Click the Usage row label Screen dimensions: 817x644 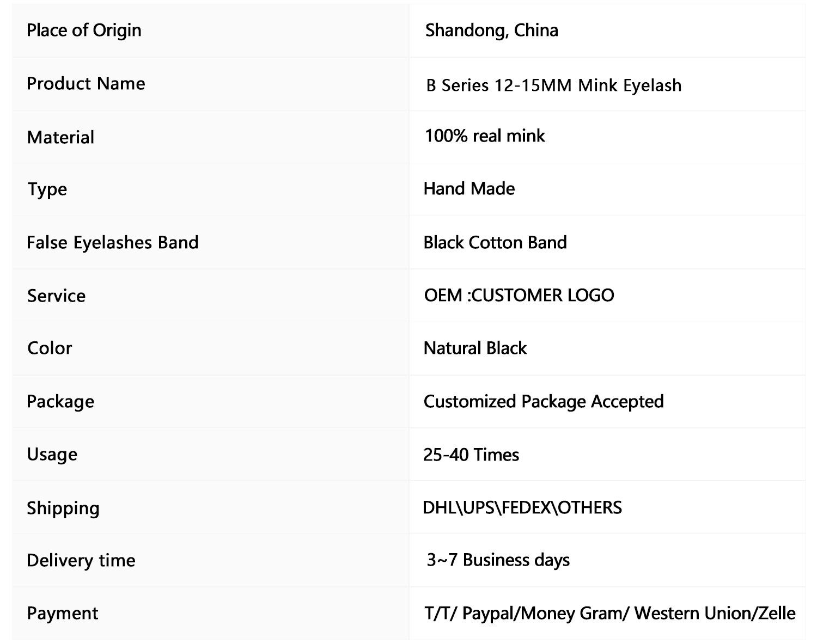coord(52,455)
